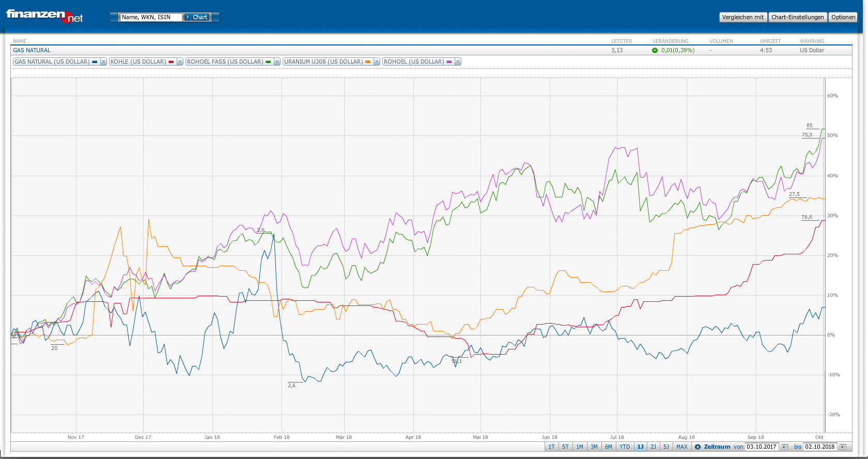This screenshot has width=868, height=459.
Task: Click the -20% y-axis label
Action: click(833, 415)
